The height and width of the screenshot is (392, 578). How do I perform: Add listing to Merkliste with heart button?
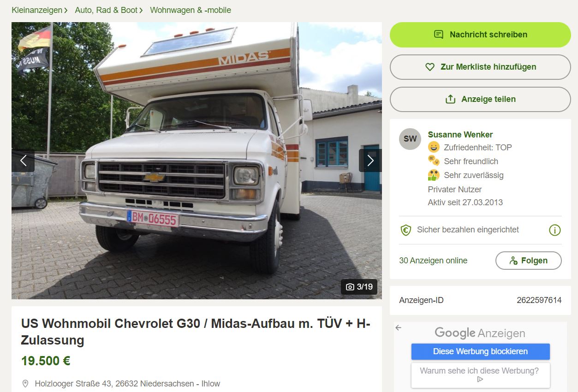480,67
